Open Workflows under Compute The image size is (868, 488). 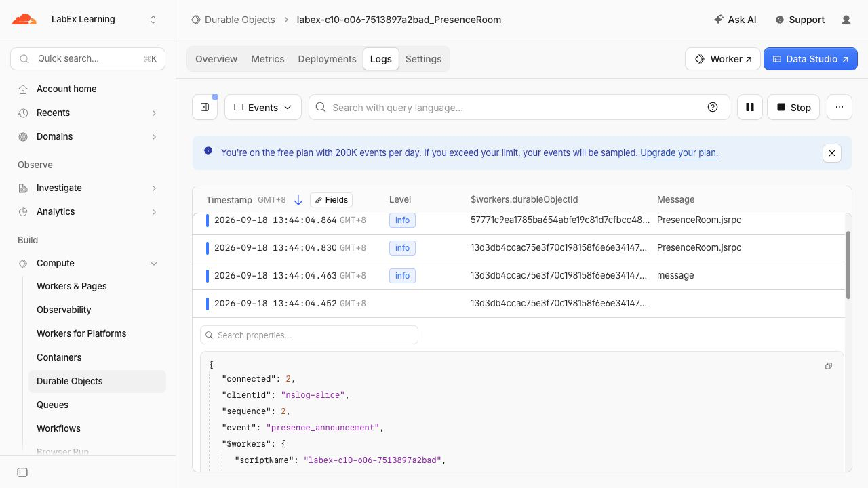(x=58, y=428)
